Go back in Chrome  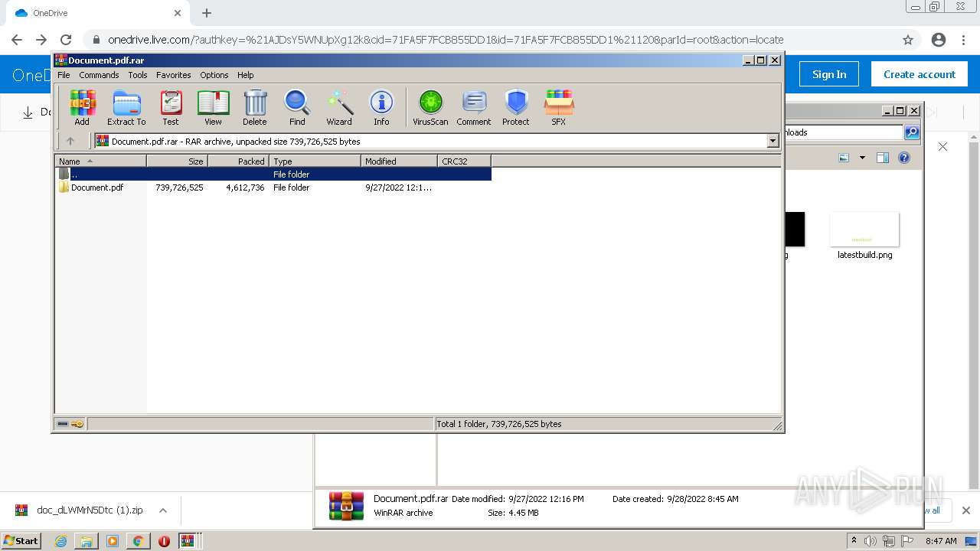pos(17,40)
